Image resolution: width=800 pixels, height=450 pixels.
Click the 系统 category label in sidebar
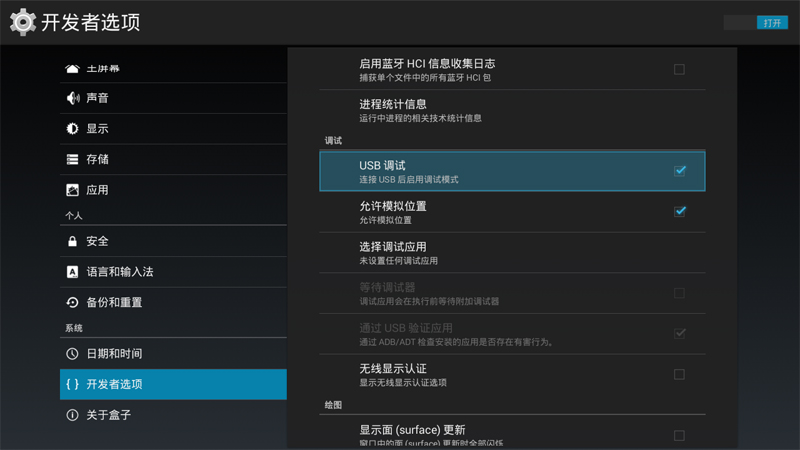(73, 328)
